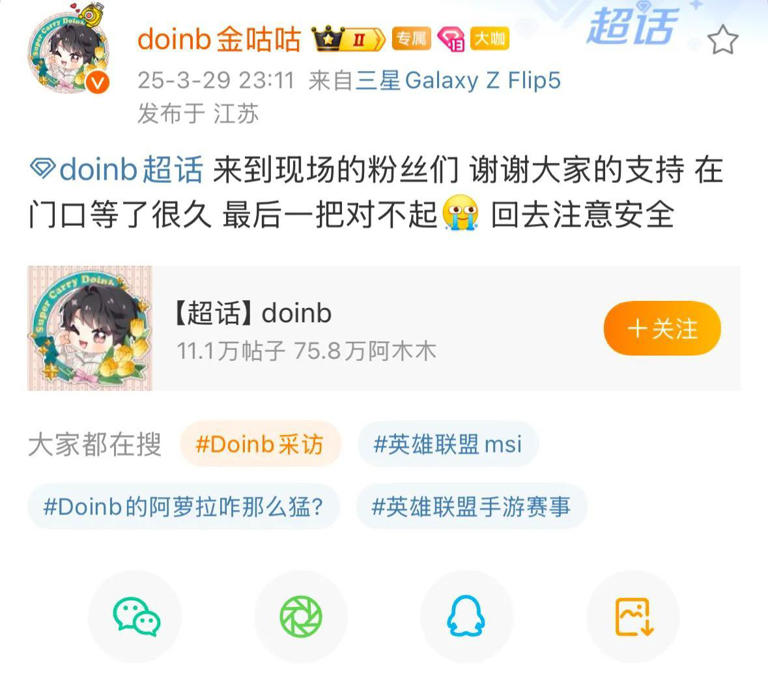Tap the 三星 Galaxy Z Flip5 source link

point(458,80)
